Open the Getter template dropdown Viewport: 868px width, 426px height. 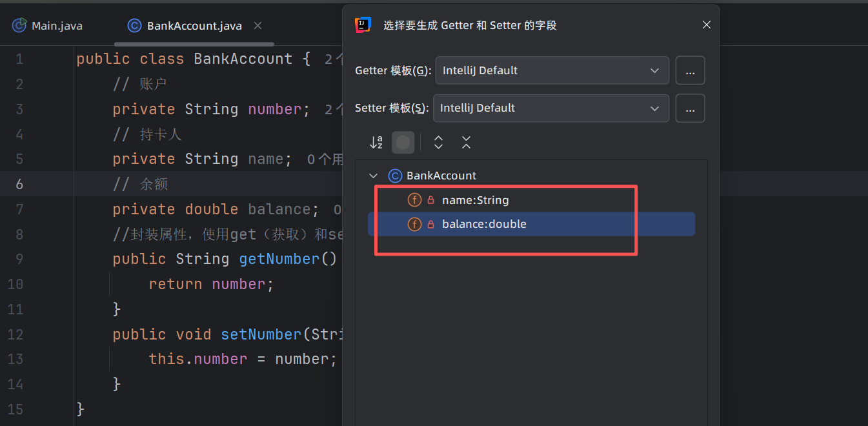click(x=552, y=70)
